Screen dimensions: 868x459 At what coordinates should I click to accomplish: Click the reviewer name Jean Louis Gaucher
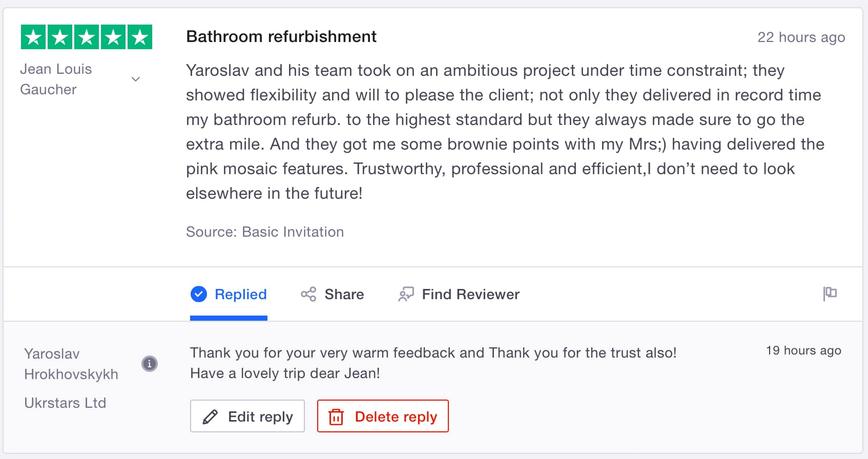click(x=56, y=79)
